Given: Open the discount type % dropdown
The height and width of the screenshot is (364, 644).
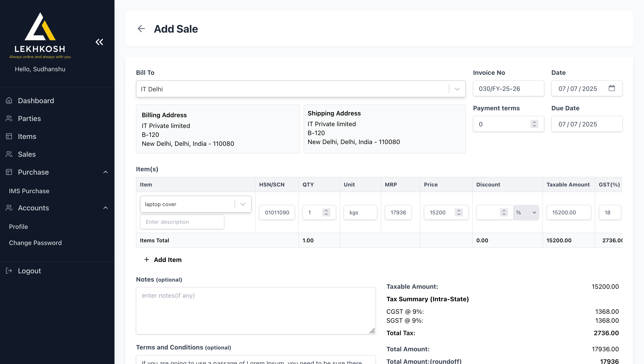Looking at the screenshot, I should [x=526, y=212].
